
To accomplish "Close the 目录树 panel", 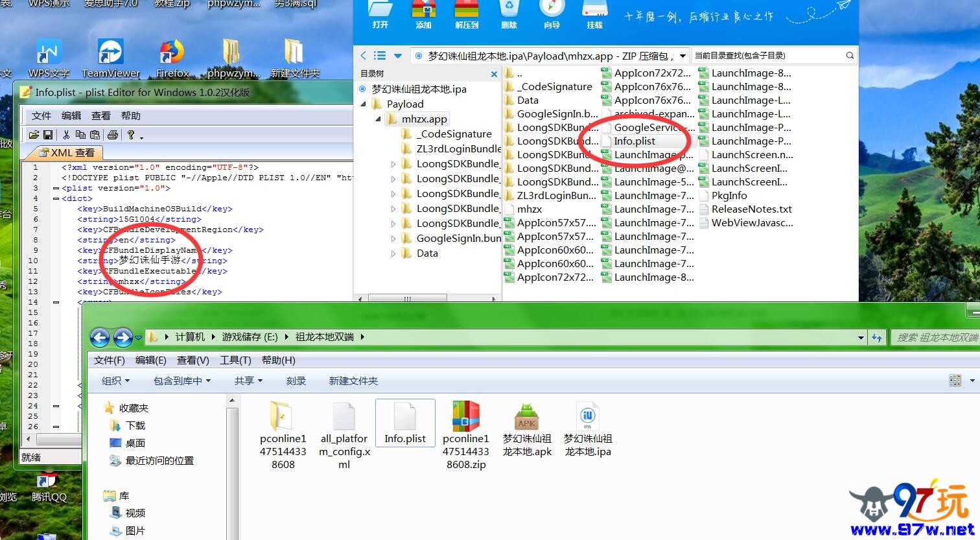I will [494, 74].
